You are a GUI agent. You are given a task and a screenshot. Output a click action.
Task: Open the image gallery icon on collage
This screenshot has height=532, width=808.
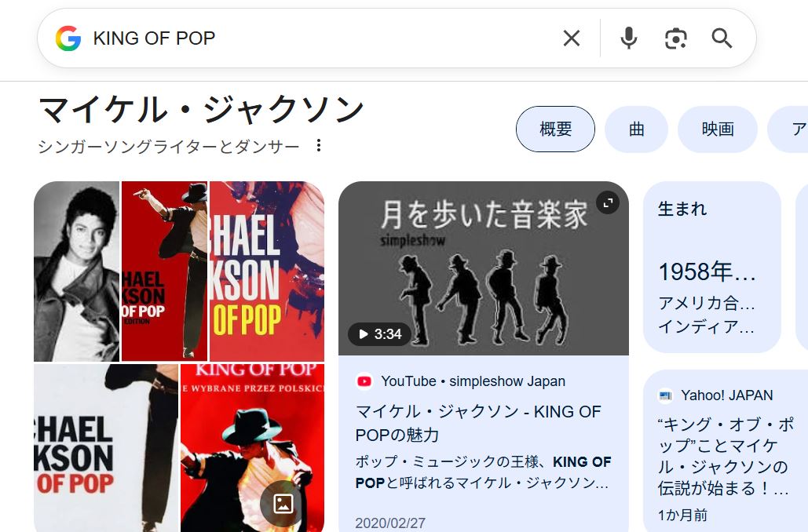coord(283,503)
